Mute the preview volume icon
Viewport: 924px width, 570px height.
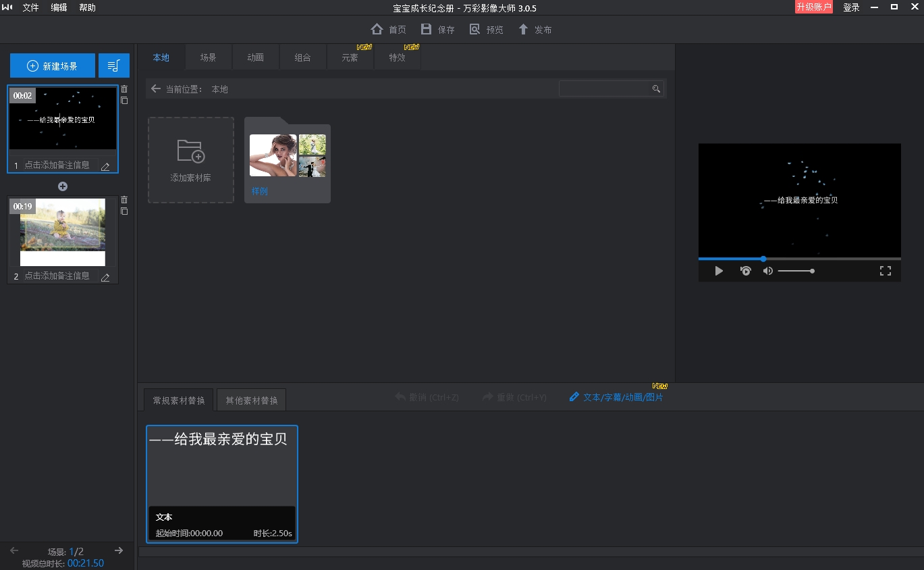point(768,271)
